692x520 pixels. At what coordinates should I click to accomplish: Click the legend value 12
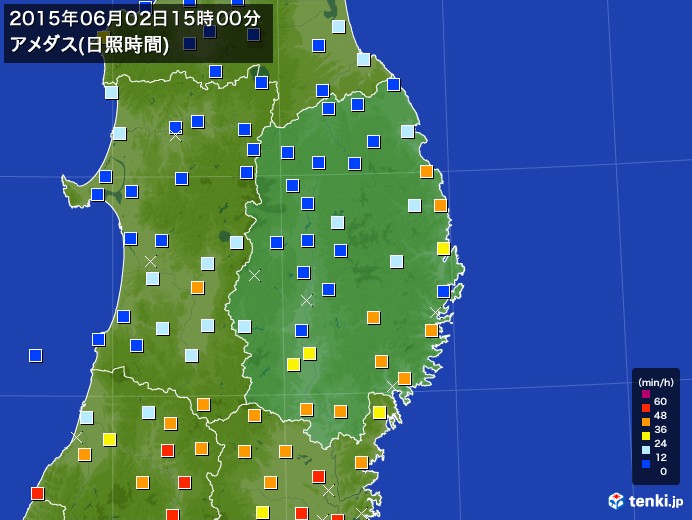tap(660, 457)
